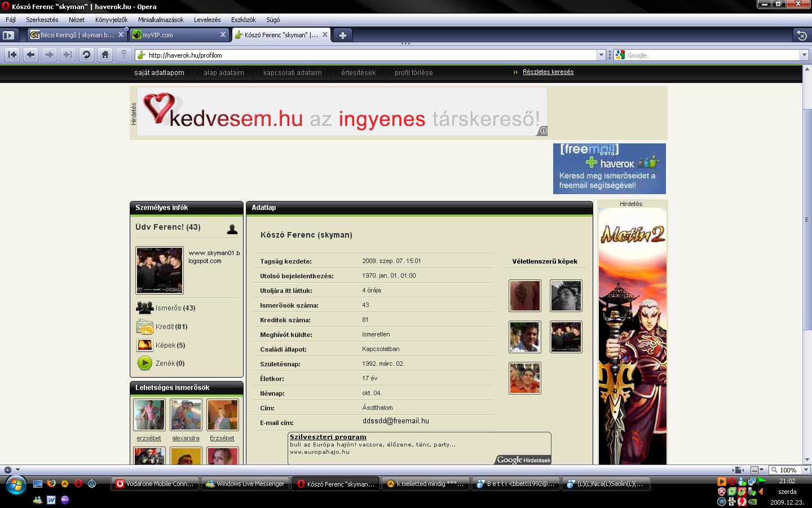Open the closed tabs trash icon
Viewport: 812px width, 508px height.
801,36
